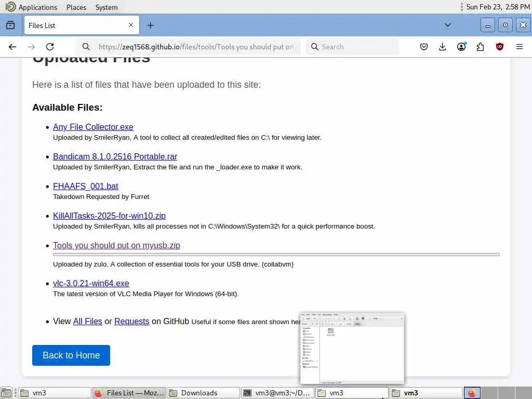Restore the Firefox window size
Screen dimensions: 532x399
point(505,25)
